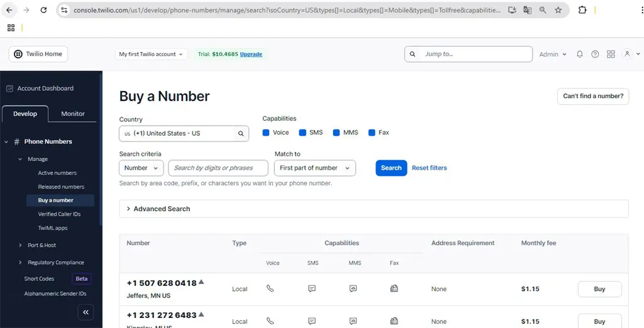Screen dimensions: 644x328
Task: Click the Reset filters link
Action: point(429,168)
